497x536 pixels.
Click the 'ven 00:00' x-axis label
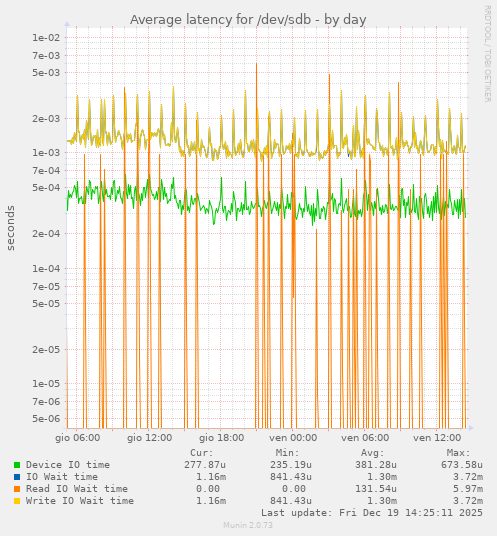click(293, 438)
